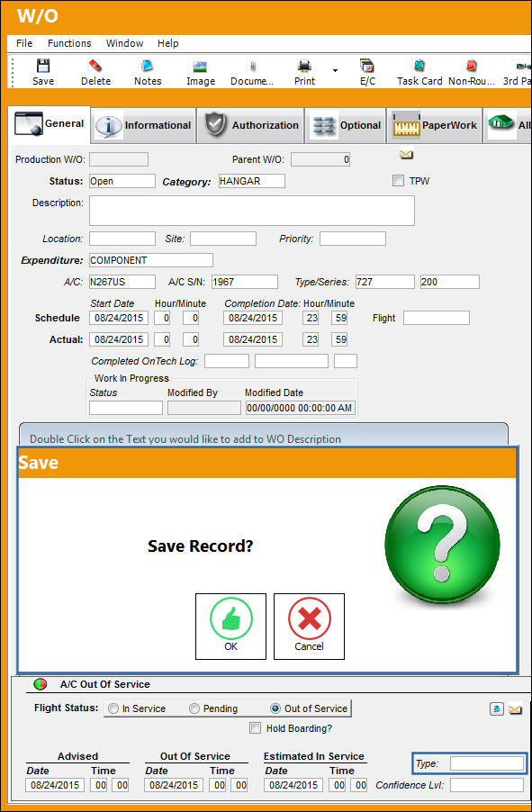Click the Confidence Lvl input field
Image resolution: width=532 pixels, height=812 pixels.
pyautogui.click(x=486, y=785)
